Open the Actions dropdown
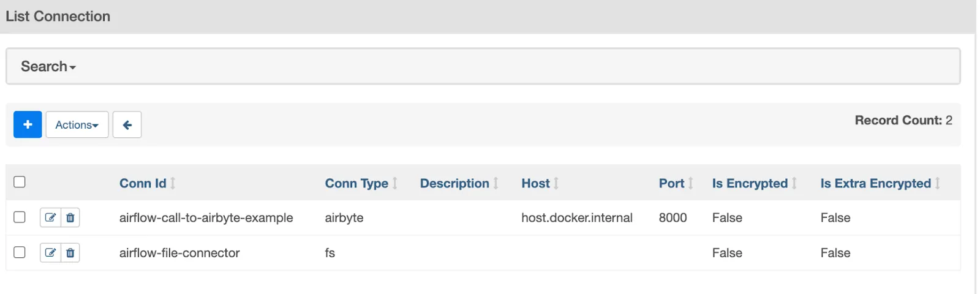Screen dimensions: 980x294 [x=77, y=124]
